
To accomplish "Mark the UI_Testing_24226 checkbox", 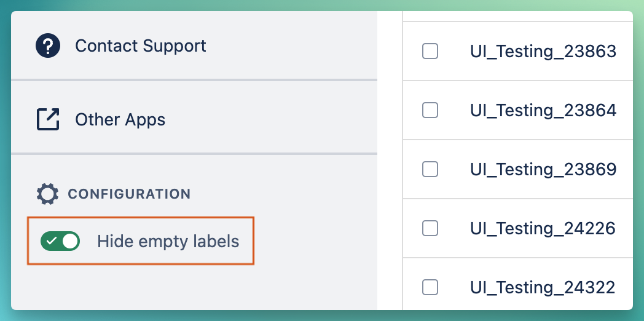I will point(430,228).
